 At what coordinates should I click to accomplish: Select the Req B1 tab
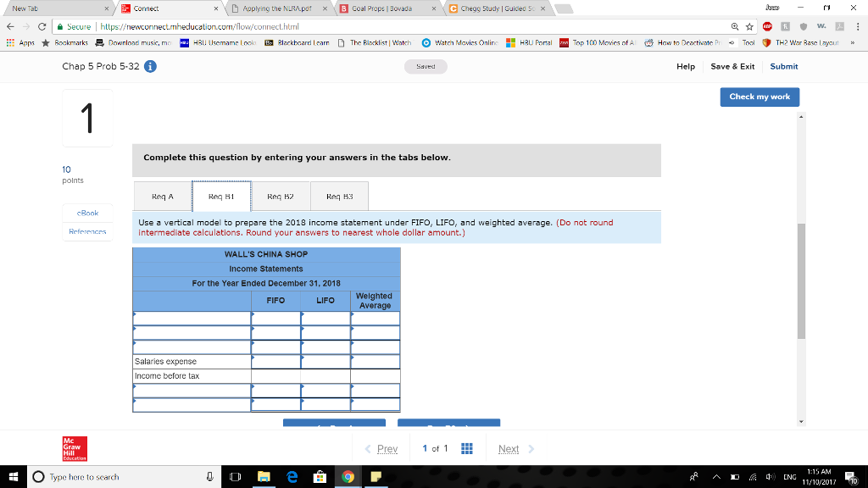[x=221, y=197]
